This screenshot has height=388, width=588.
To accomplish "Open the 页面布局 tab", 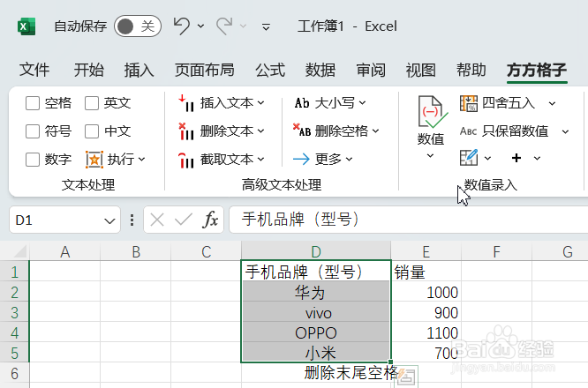I will [x=205, y=70].
